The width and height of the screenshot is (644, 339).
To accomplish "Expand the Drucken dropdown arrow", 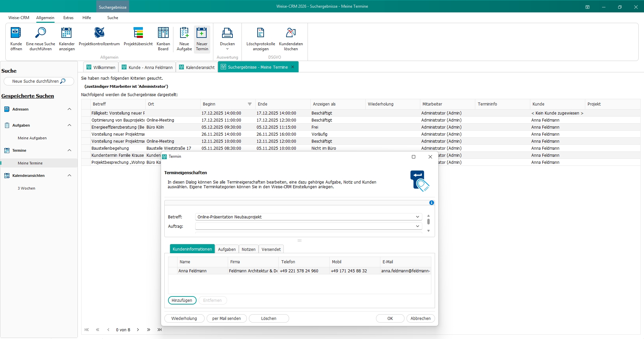I will point(227,49).
